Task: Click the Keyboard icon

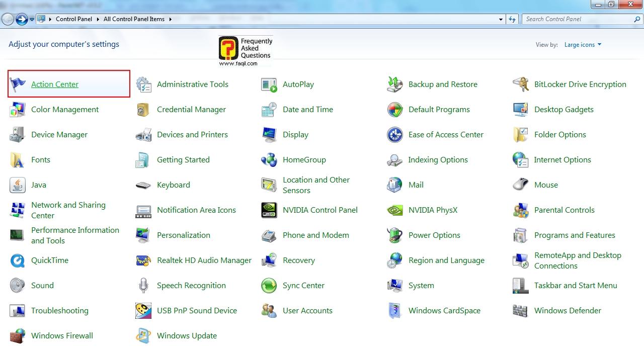Action: click(143, 185)
